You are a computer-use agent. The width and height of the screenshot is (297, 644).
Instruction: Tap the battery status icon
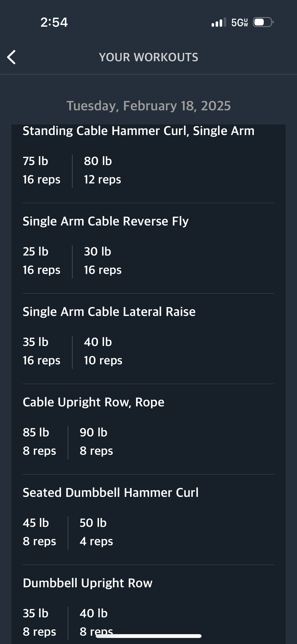[x=263, y=22]
